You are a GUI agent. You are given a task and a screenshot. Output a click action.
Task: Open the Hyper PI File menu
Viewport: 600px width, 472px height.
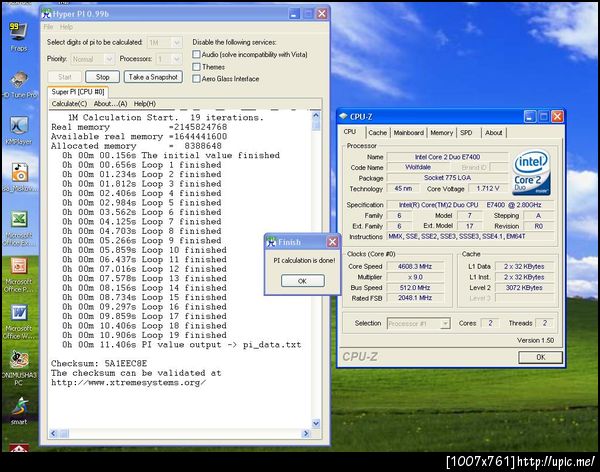coord(48,27)
